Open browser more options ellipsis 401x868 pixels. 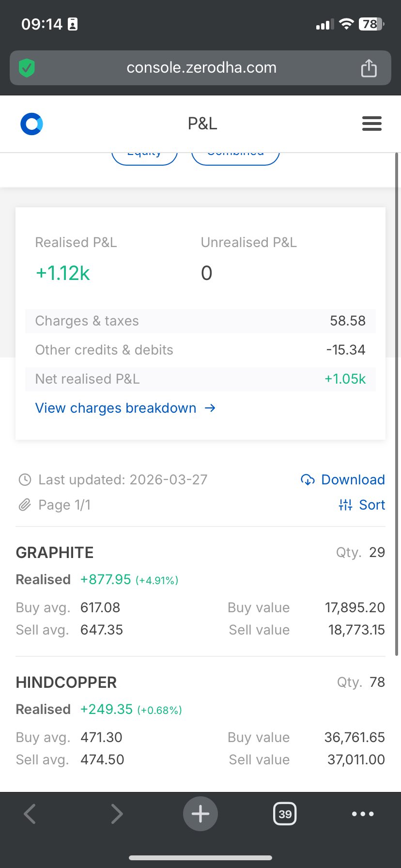pos(363,814)
